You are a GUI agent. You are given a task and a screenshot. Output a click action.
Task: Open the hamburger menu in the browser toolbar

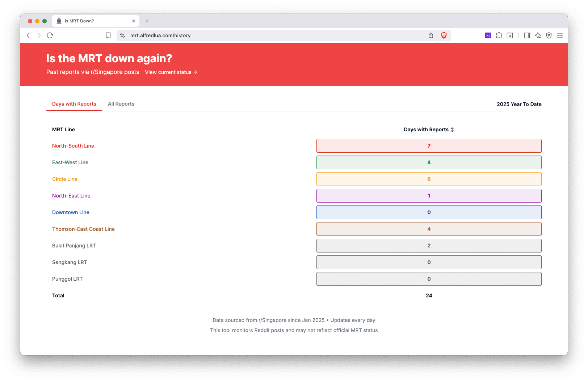(560, 35)
